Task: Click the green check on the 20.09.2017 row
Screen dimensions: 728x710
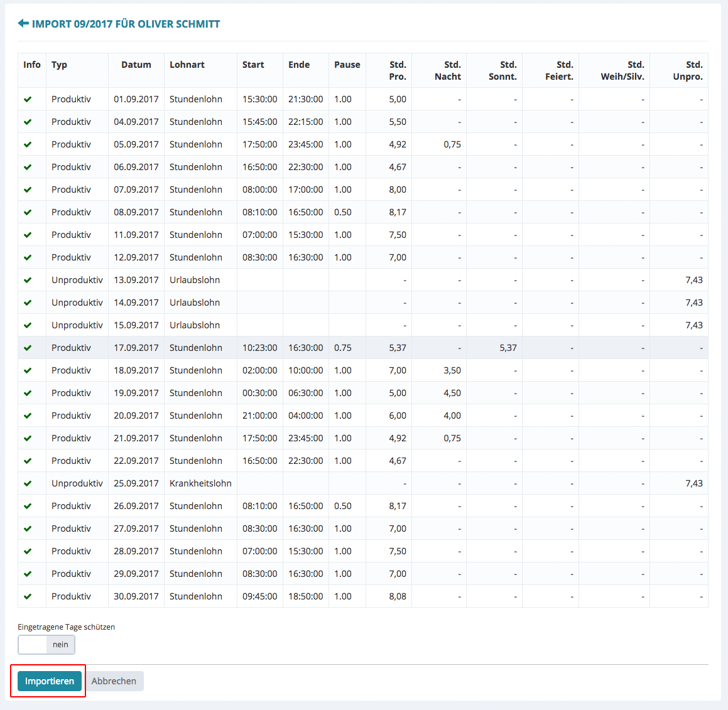Action: [x=28, y=416]
